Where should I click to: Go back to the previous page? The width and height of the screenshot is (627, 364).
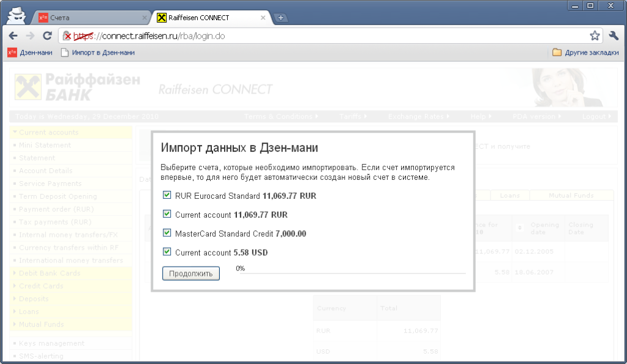[13, 36]
